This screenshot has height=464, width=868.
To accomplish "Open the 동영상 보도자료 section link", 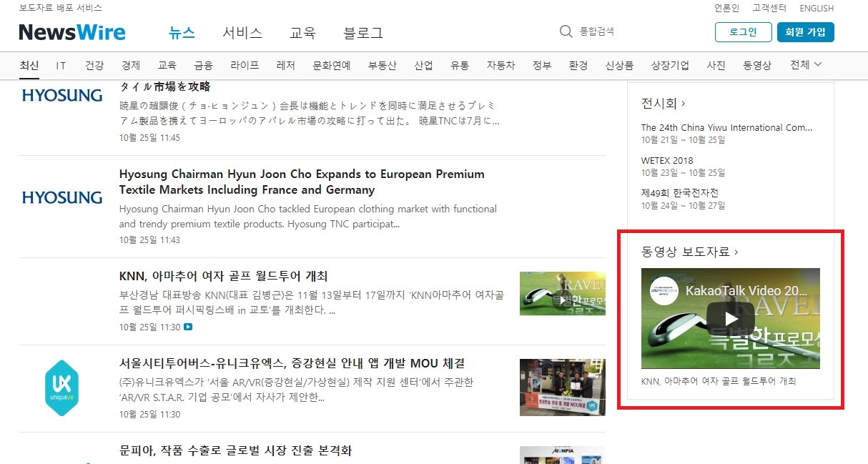I will pos(690,252).
